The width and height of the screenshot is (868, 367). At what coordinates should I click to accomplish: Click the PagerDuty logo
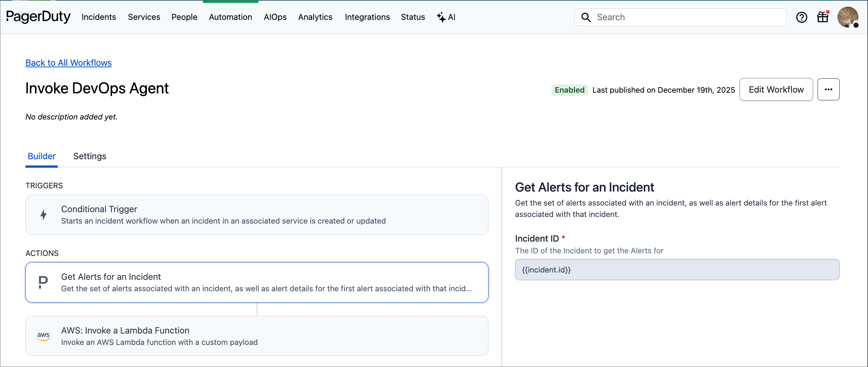pos(38,17)
